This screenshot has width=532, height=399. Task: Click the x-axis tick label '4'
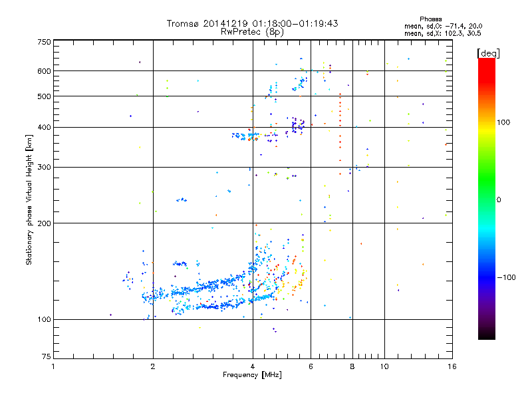253,366
